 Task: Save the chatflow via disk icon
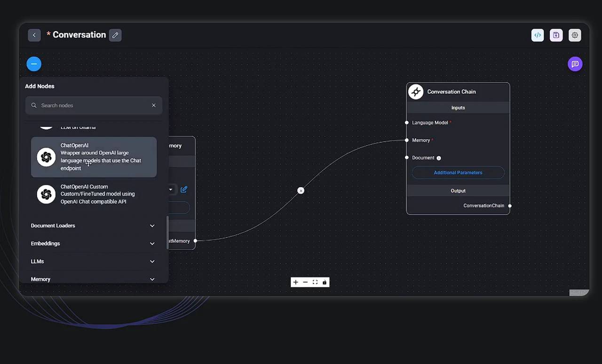[556, 35]
